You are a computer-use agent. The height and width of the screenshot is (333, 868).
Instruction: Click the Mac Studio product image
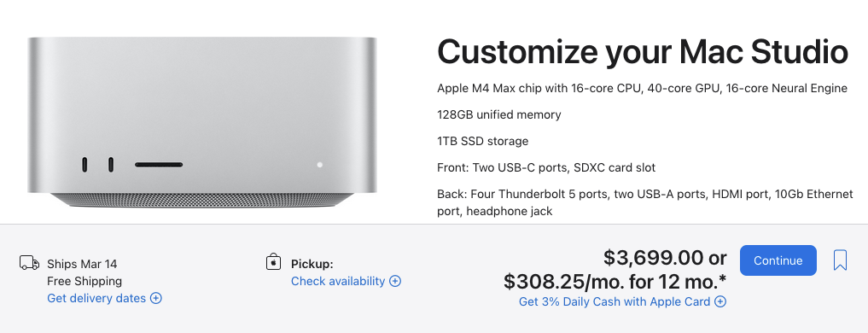tap(202, 122)
